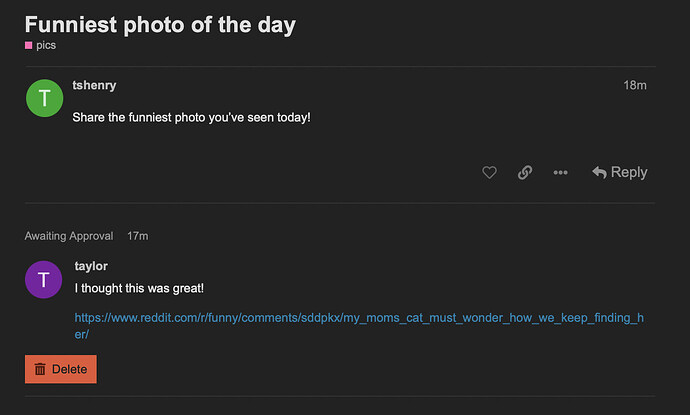Screen dimensions: 690x415
Task: Click the "I thought this was great!" text
Action: (x=139, y=289)
